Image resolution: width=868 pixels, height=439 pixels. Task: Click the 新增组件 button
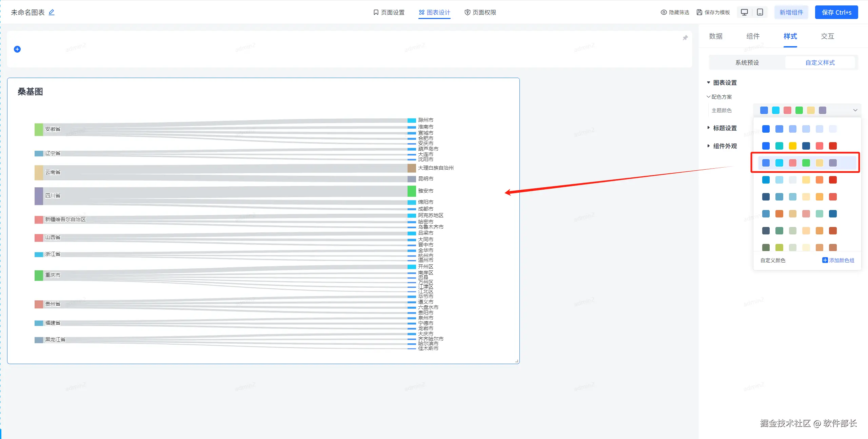[791, 12]
